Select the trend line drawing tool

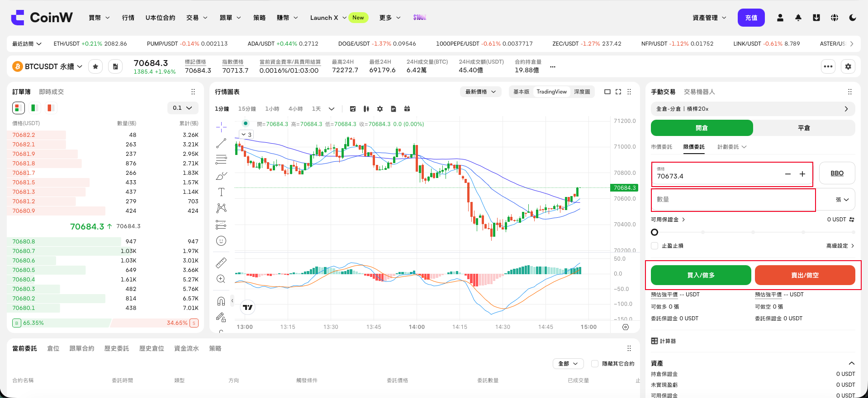pos(221,143)
